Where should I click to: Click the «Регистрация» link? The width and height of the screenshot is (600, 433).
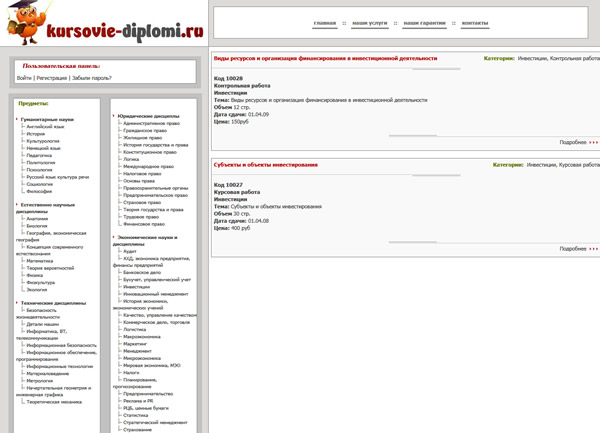coord(52,78)
